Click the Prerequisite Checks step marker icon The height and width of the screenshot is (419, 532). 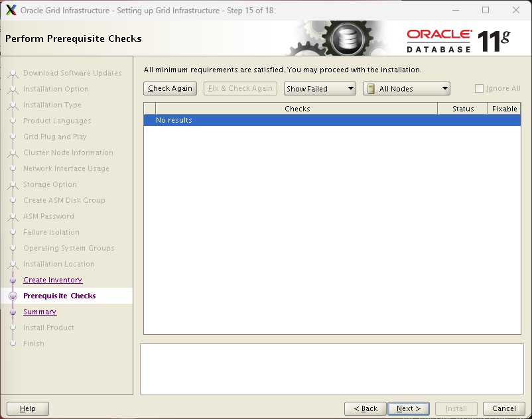13,296
